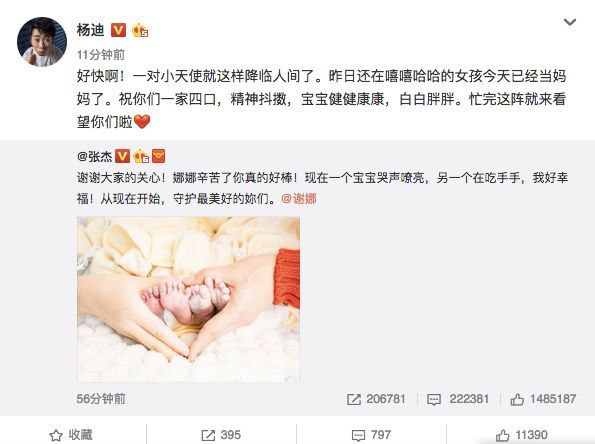Toggle 收藏 star to favorite this post

(x=71, y=435)
